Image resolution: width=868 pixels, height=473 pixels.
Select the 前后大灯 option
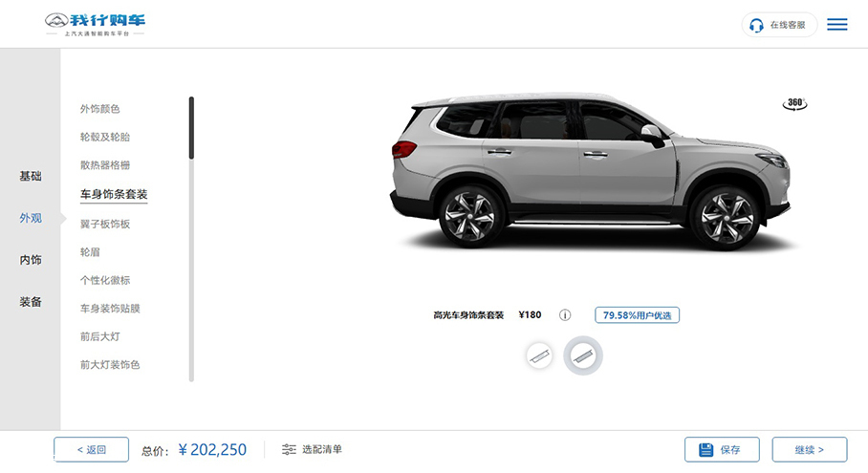click(x=99, y=336)
